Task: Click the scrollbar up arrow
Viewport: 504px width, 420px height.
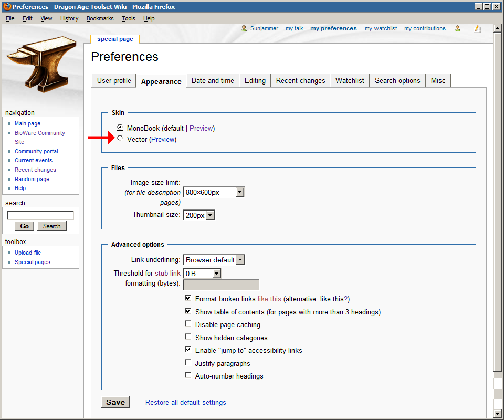Action: [x=498, y=29]
